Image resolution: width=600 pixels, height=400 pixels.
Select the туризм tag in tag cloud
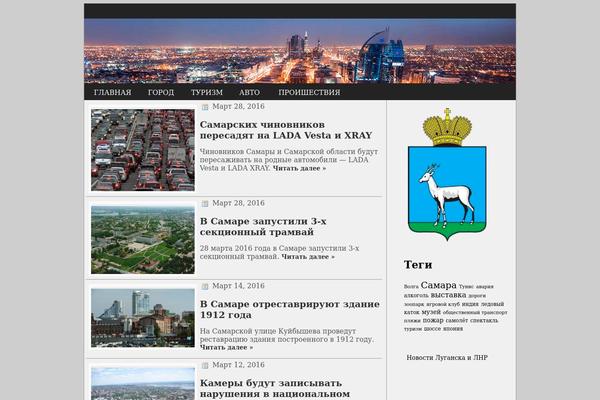click(413, 329)
